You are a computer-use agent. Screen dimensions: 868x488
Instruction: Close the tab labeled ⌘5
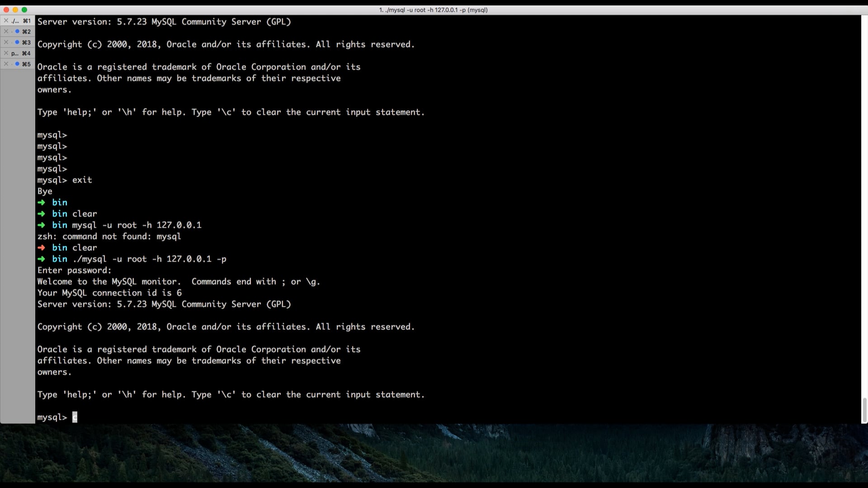coord(6,64)
